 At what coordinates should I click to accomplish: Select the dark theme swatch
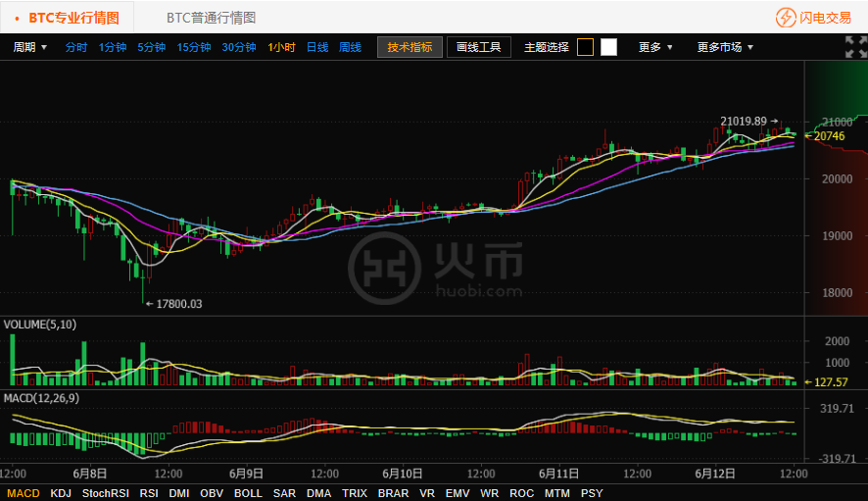(585, 47)
